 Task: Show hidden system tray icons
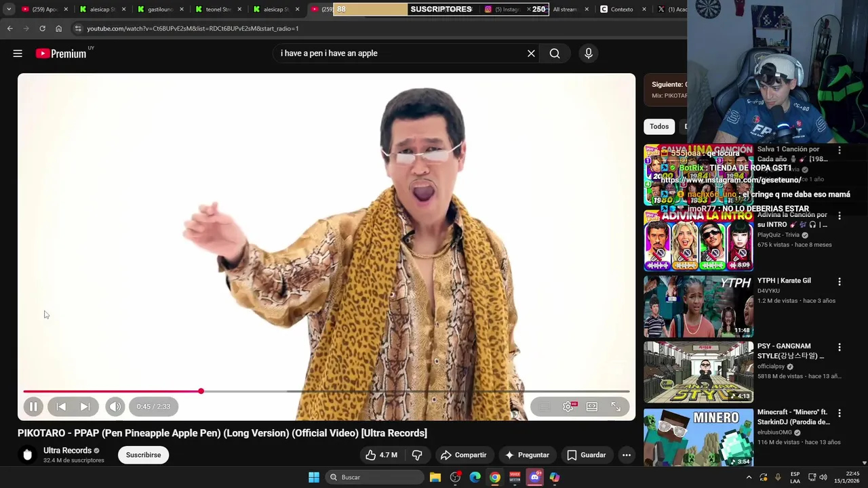749,477
